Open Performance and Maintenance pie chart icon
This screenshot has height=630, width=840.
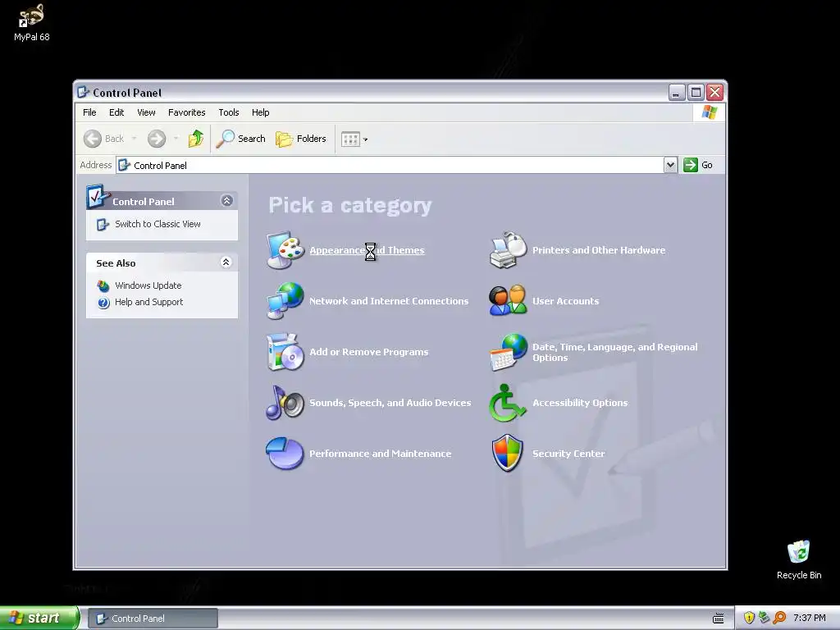285,454
